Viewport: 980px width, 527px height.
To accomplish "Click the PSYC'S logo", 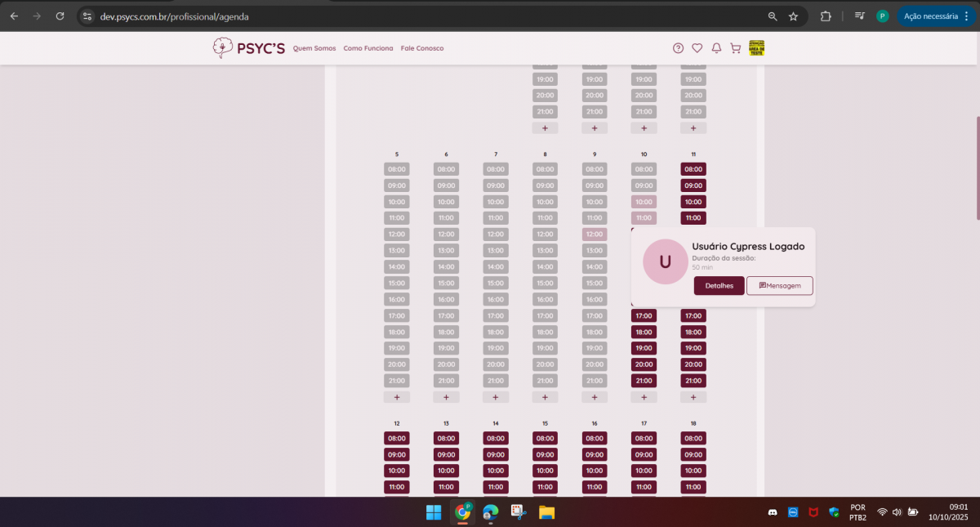I will coord(249,48).
